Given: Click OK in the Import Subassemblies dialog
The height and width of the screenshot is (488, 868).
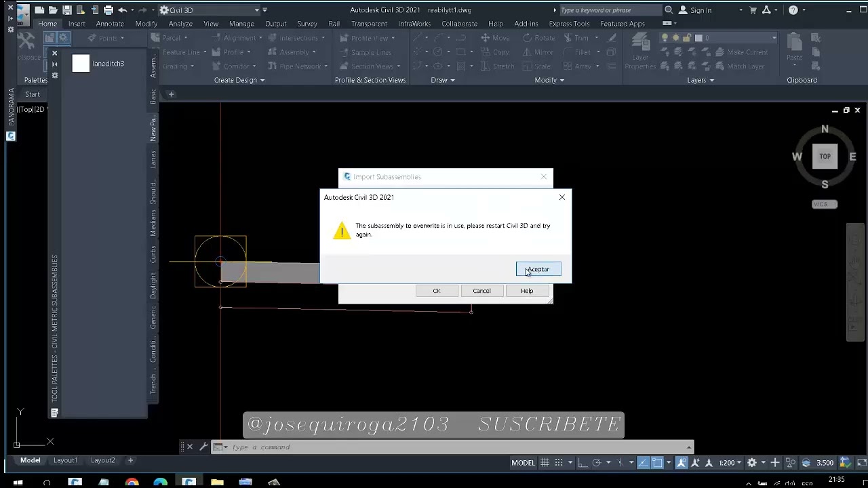Looking at the screenshot, I should (437, 291).
